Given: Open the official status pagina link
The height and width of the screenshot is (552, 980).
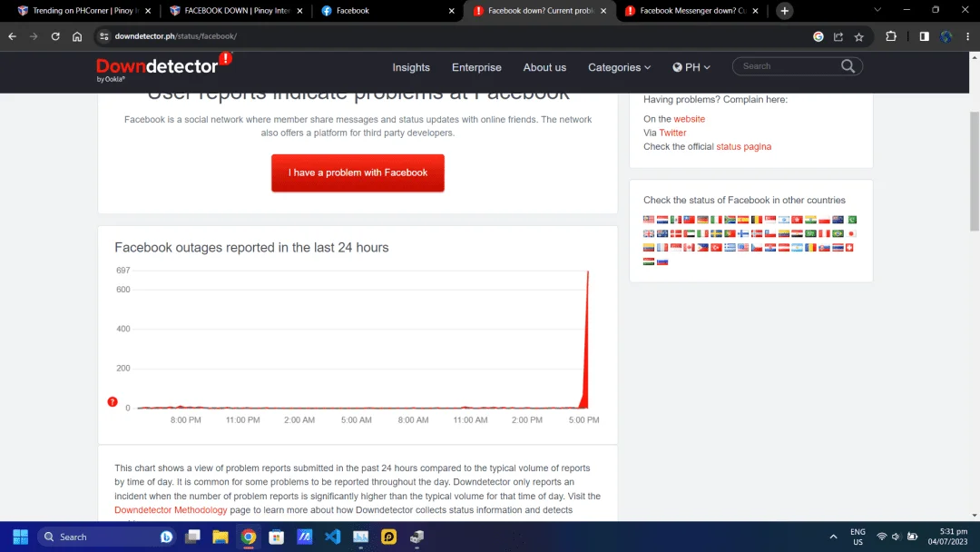Looking at the screenshot, I should tap(743, 146).
